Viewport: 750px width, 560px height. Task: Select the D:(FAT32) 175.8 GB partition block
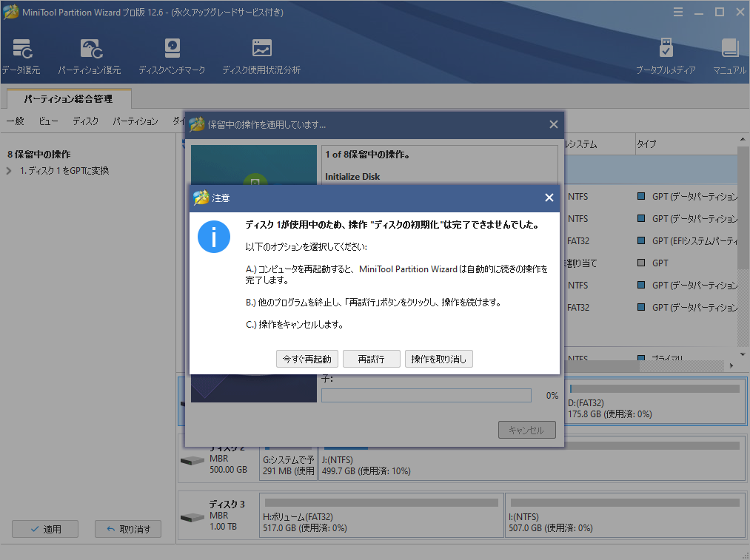tap(655, 402)
